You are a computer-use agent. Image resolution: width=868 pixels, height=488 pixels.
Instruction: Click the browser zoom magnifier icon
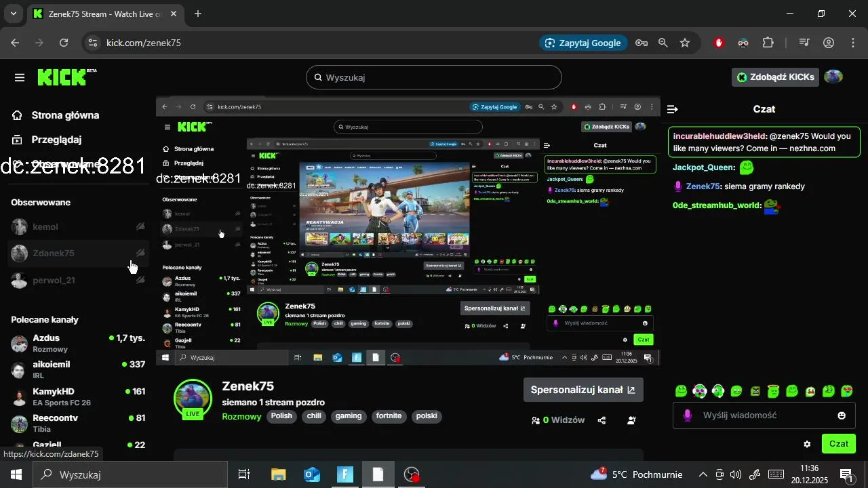663,43
